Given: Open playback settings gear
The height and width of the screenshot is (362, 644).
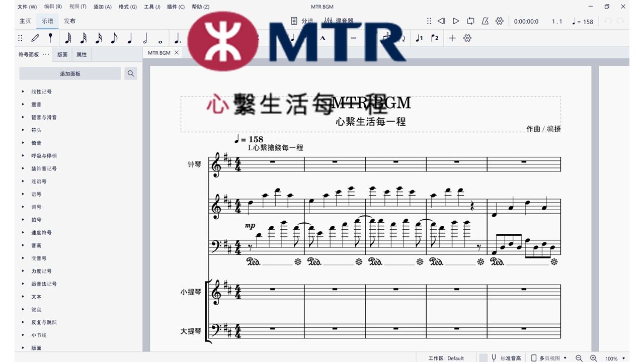Looking at the screenshot, I should [x=500, y=21].
